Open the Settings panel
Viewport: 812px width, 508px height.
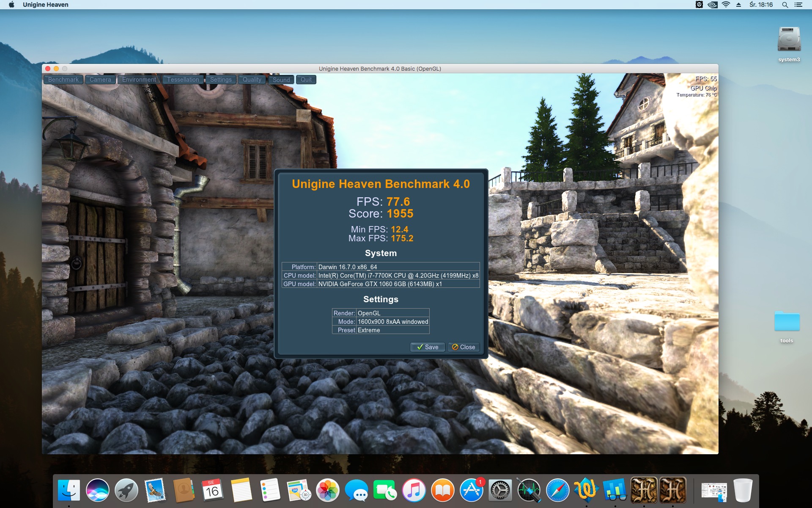click(x=221, y=80)
